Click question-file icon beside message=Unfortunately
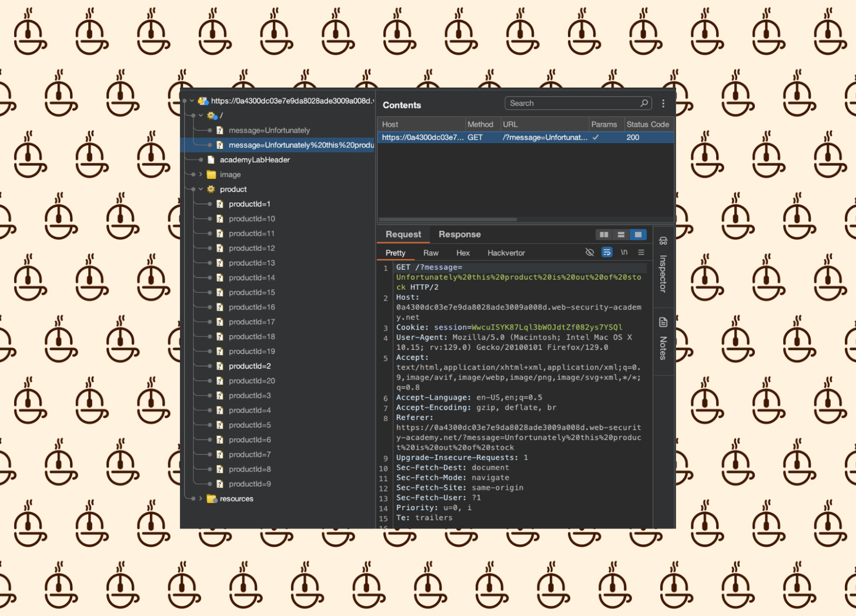 click(x=220, y=130)
